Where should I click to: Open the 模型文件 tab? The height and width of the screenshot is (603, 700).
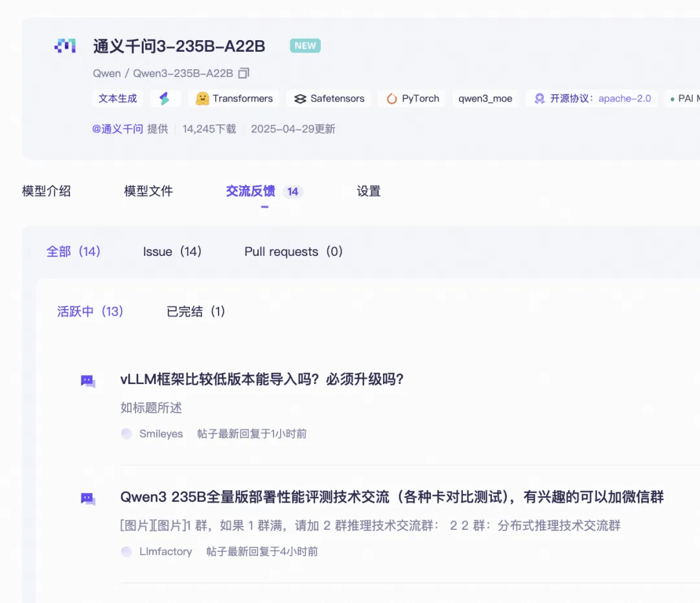click(148, 191)
